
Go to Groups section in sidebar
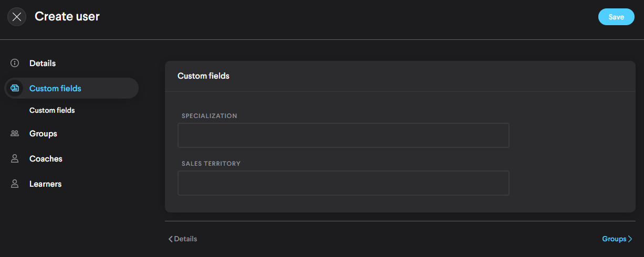tap(43, 134)
